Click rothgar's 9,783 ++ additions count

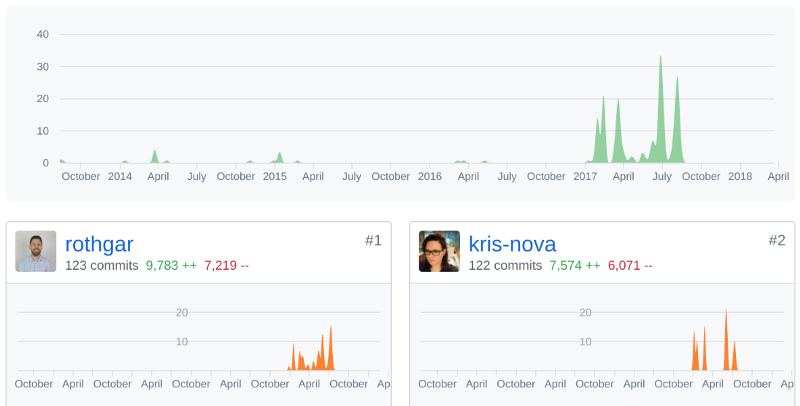point(171,266)
